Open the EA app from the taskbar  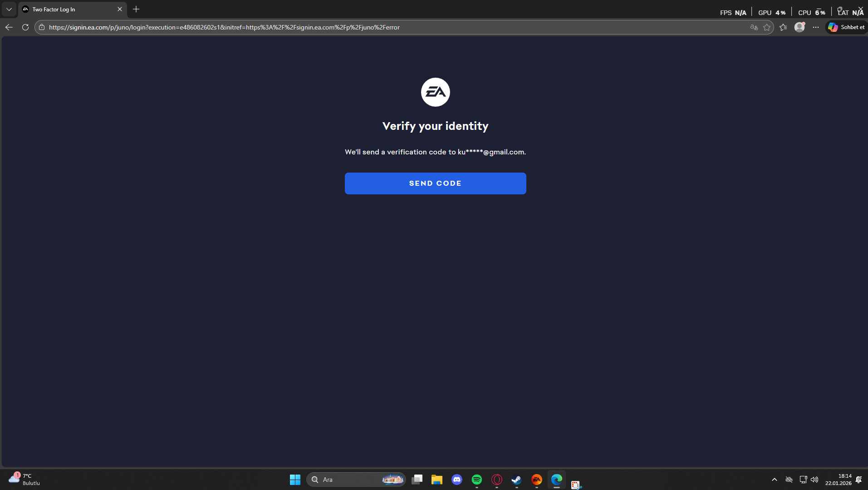537,480
